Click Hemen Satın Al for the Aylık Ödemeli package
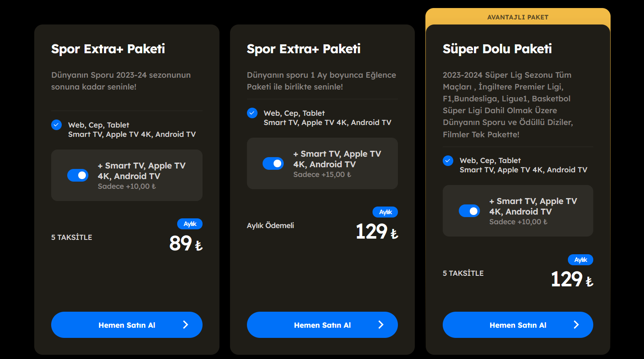This screenshot has width=644, height=359. coord(322,325)
